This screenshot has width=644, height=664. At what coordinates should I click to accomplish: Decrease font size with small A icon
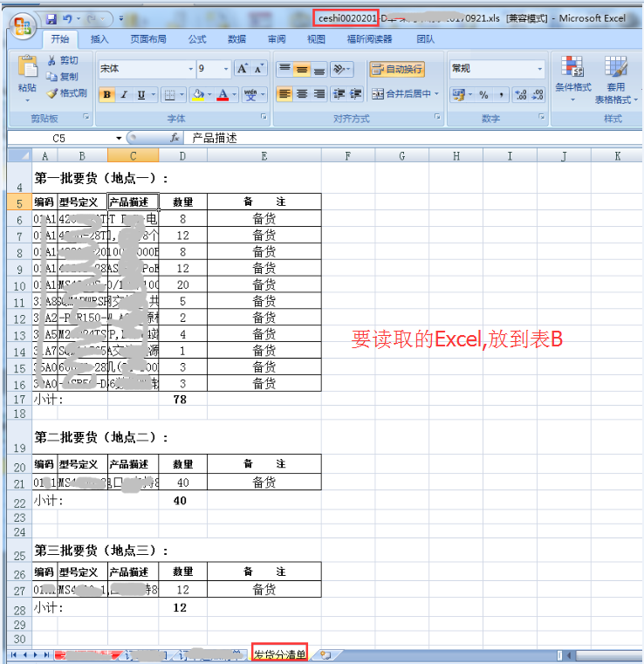pyautogui.click(x=258, y=69)
